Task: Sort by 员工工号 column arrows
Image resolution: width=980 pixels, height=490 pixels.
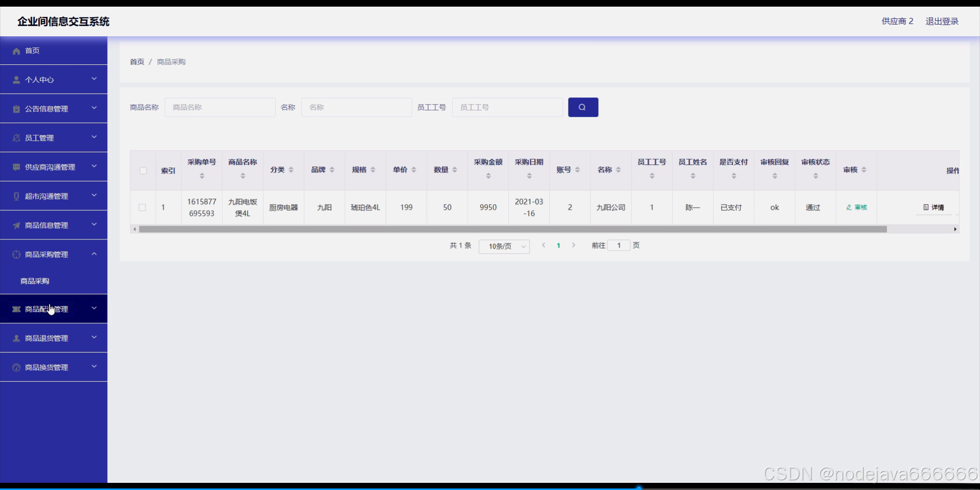Action: pyautogui.click(x=652, y=176)
